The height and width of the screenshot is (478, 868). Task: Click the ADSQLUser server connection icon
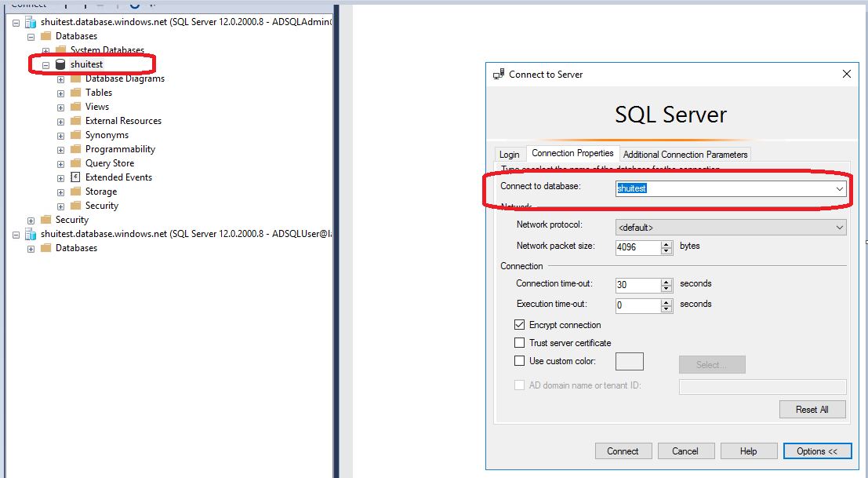[31, 234]
